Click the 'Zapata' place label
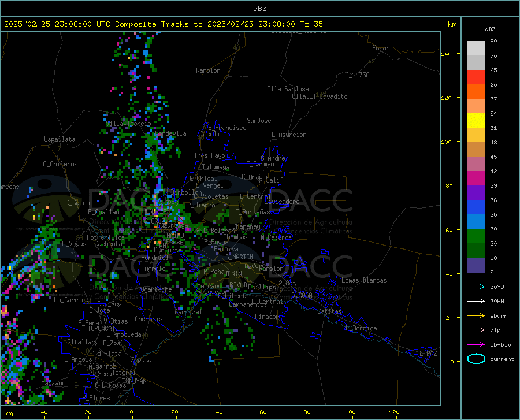Viewport: 520px width, 420px height. [142, 360]
